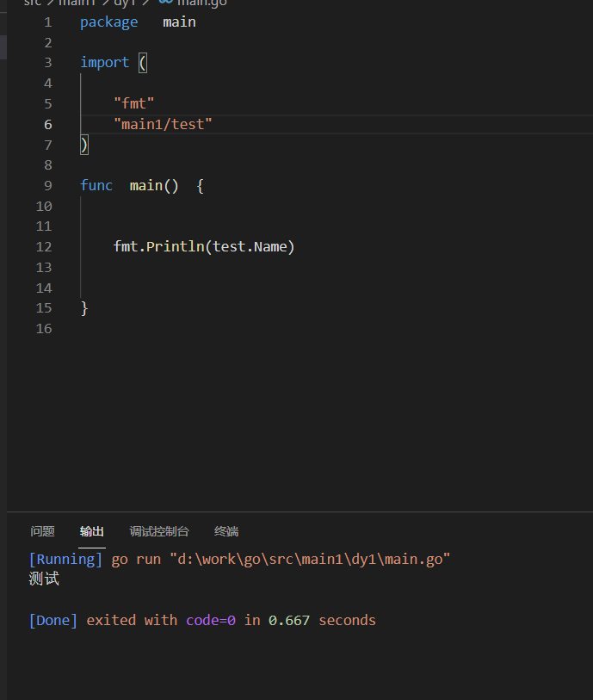The width and height of the screenshot is (593, 700).
Task: Place cursor on the fmt.Println call
Action: click(159, 246)
